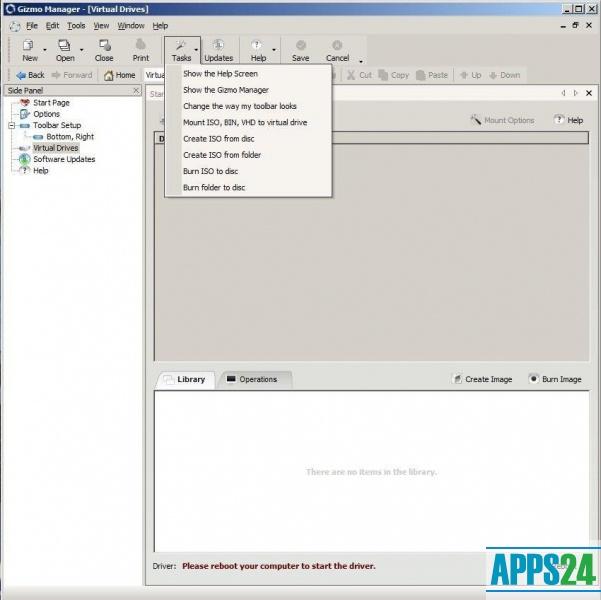This screenshot has height=600, width=601.
Task: Open the Help menu in menu bar
Action: [x=160, y=26]
